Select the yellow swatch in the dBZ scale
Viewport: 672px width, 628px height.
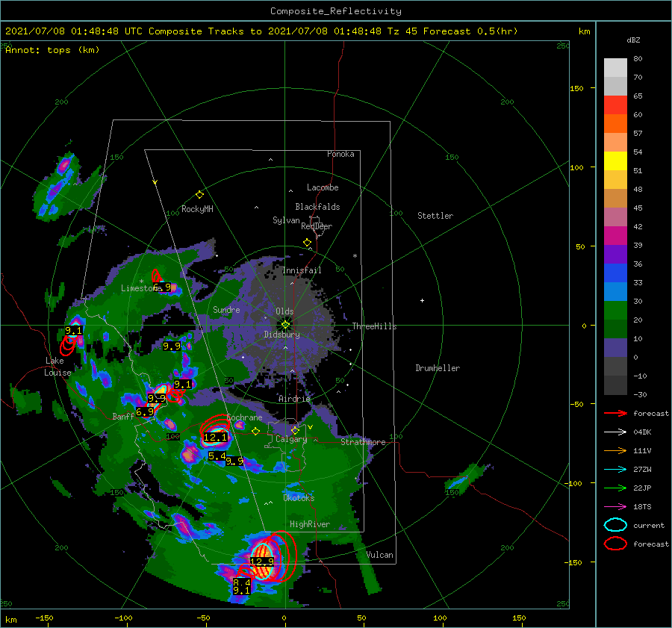click(x=615, y=161)
